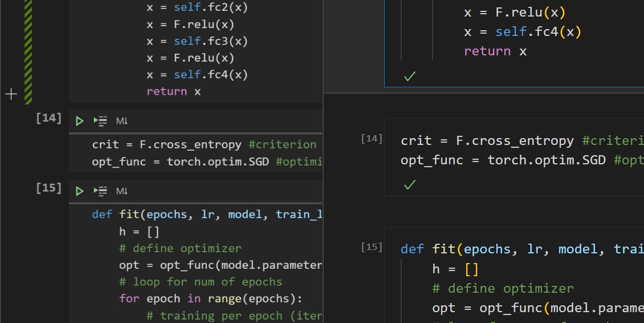Convert cell [14] to markdown via M↓ icon

click(x=122, y=121)
